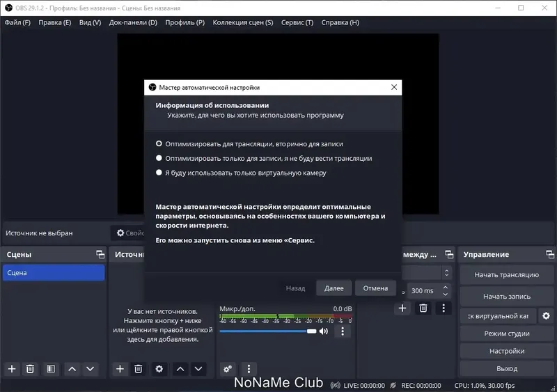Open source properties gear in Sources panel
Viewport: 557px width, 392px height.
click(159, 369)
